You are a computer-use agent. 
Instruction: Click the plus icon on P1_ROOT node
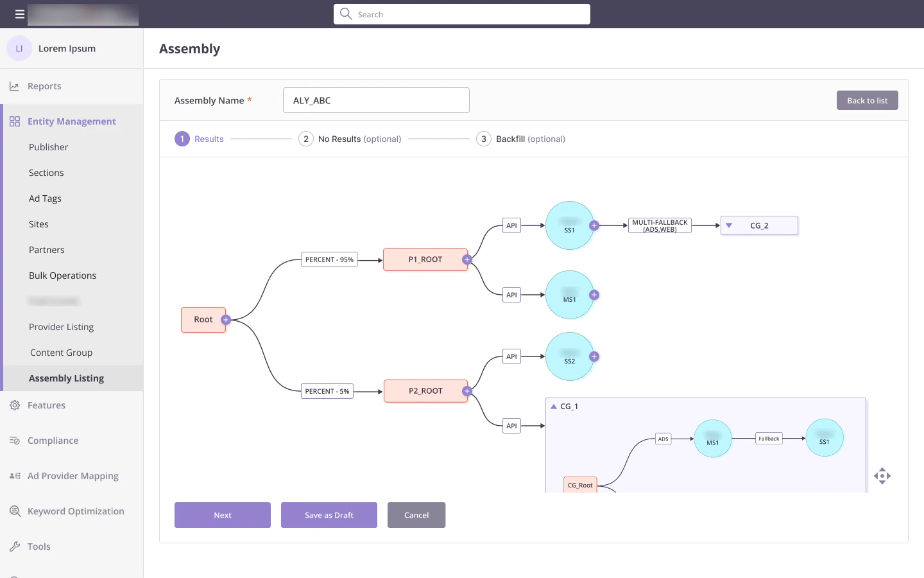(x=467, y=259)
